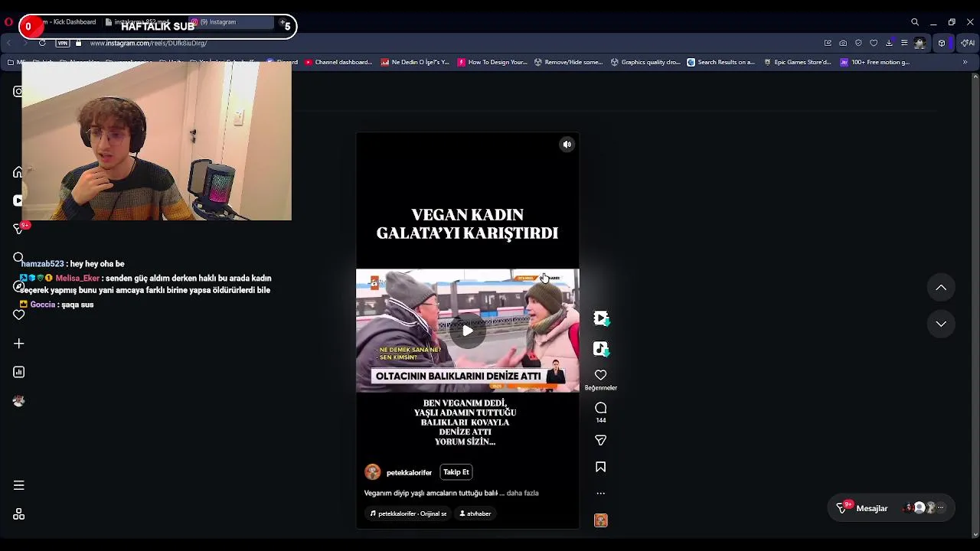The image size is (980, 551).
Task: Show more bookmarks with the double chevron
Action: point(965,62)
